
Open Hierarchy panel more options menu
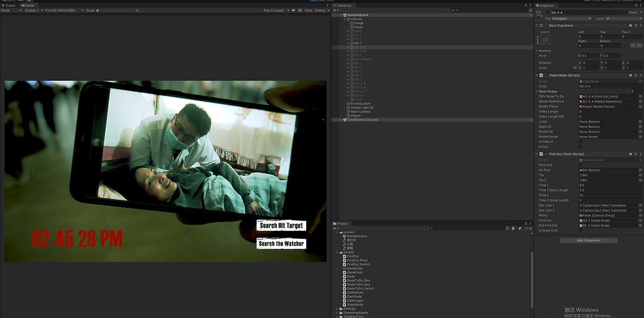530,6
